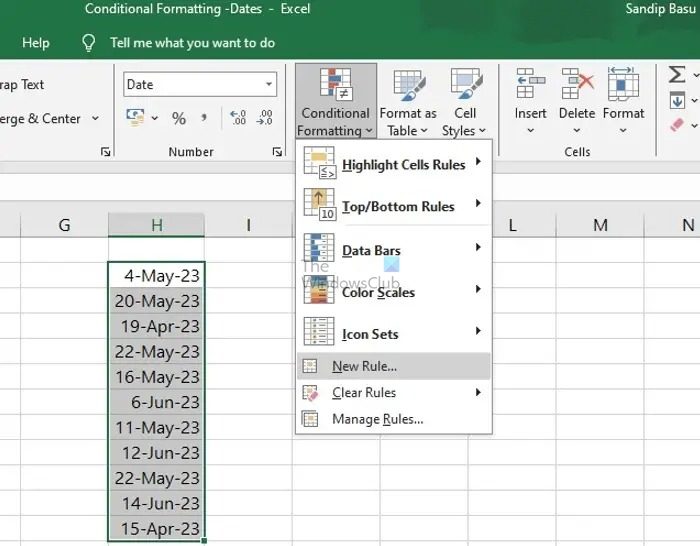Apply Accounting Number Format icon
Viewport: 700px width, 546px height.
pyautogui.click(x=135, y=118)
